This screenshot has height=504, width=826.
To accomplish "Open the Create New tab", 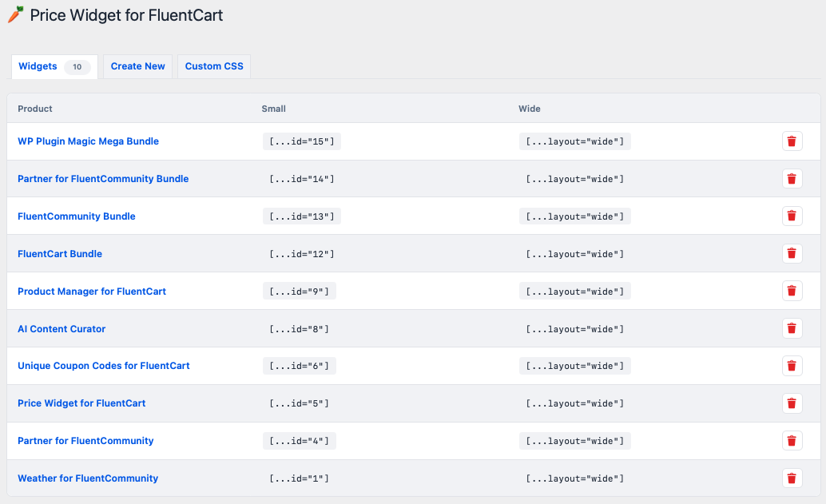I will tap(137, 66).
